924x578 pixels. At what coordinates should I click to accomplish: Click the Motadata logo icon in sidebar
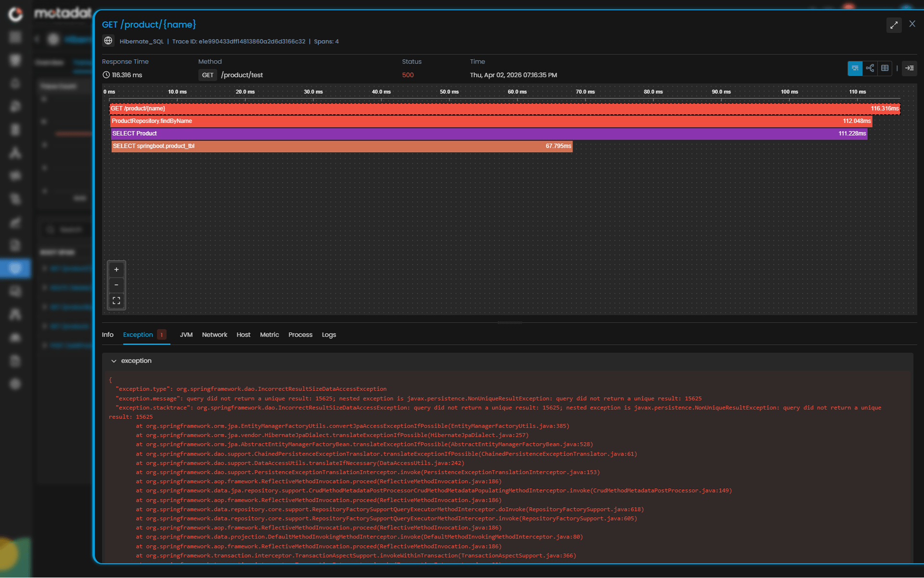pyautogui.click(x=15, y=14)
